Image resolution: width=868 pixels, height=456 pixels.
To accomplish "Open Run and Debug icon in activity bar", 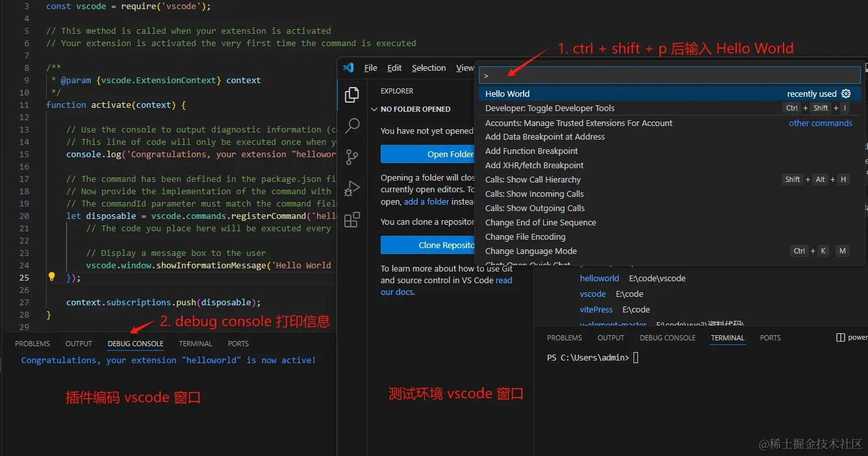I will (x=352, y=188).
